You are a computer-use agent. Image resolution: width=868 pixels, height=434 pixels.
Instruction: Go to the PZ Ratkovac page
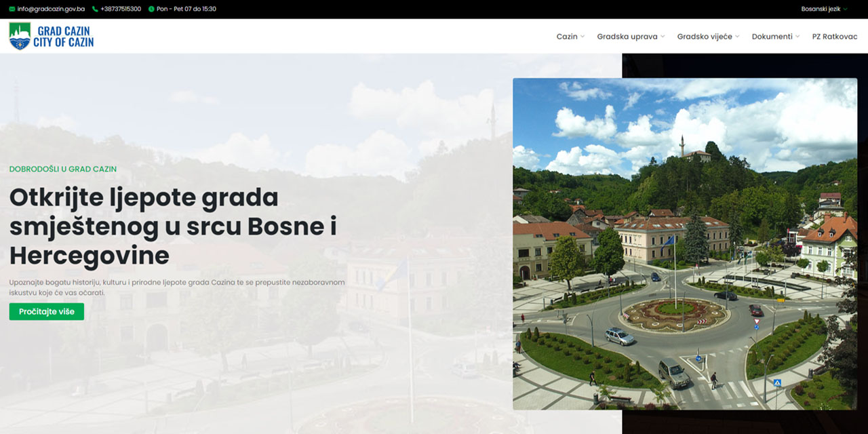835,37
